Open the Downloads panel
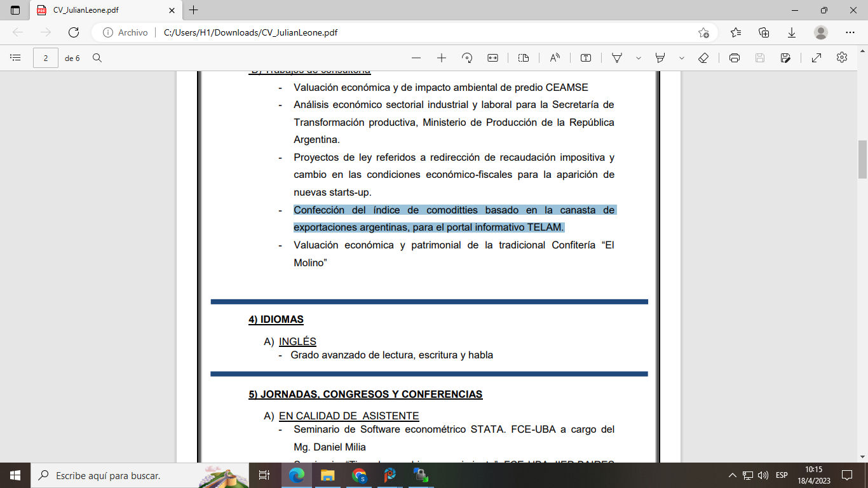Screen dimensions: 868x488 pyautogui.click(x=792, y=32)
